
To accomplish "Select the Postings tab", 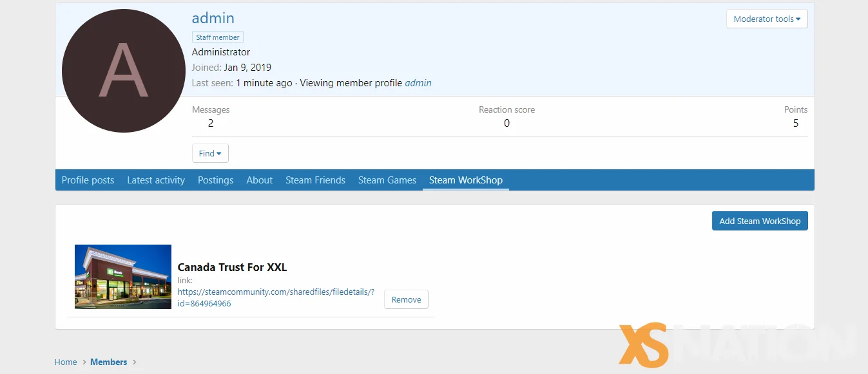I will [215, 180].
